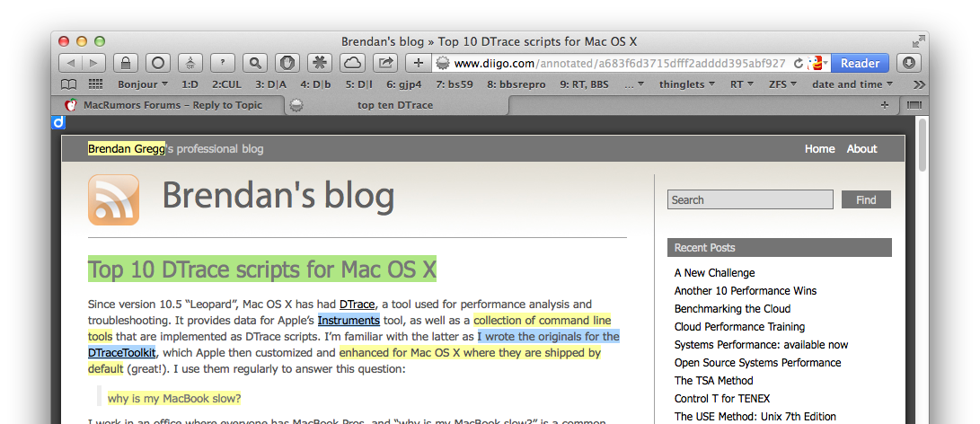The image size is (980, 424).
Task: Click the figure icon next to the circle button
Action: point(190,63)
